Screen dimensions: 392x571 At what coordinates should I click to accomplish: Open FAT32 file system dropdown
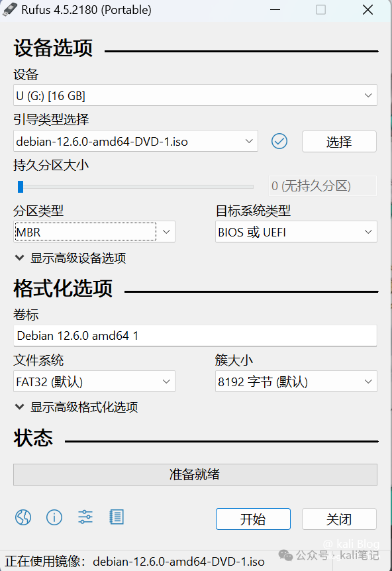[94, 382]
